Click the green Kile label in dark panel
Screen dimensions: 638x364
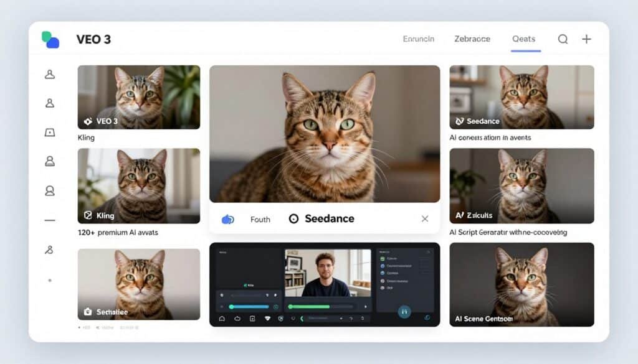(249, 285)
